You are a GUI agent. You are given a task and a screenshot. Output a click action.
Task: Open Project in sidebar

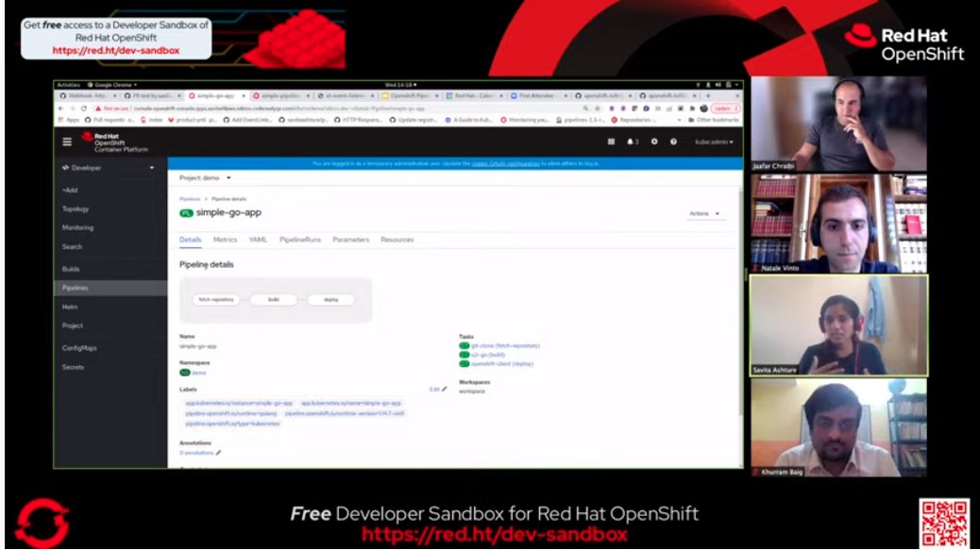click(x=73, y=325)
